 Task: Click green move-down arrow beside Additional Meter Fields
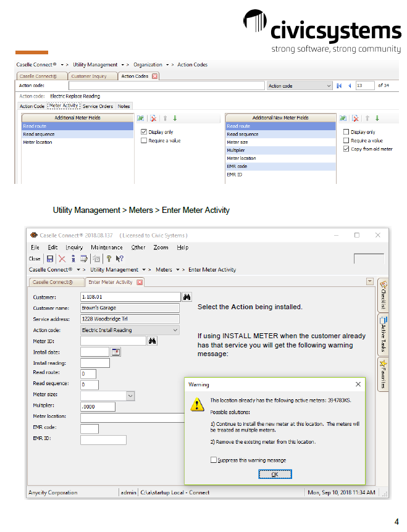click(175, 118)
